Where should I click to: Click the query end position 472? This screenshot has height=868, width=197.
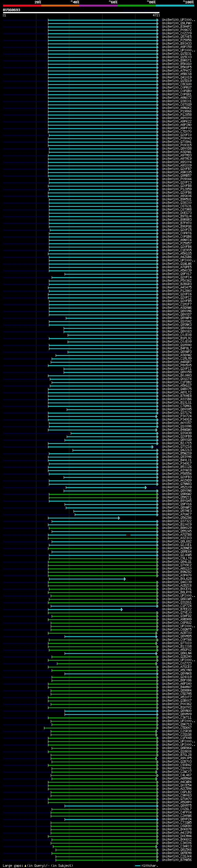click(x=155, y=15)
